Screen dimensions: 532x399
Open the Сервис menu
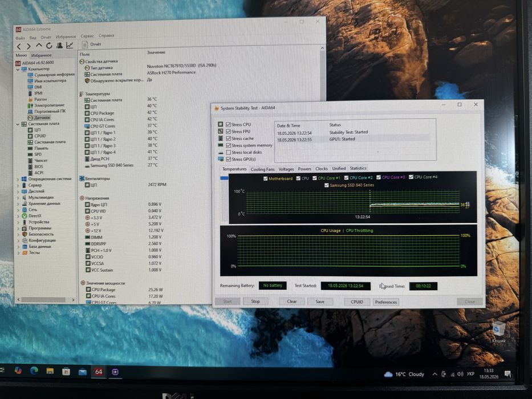87,35
